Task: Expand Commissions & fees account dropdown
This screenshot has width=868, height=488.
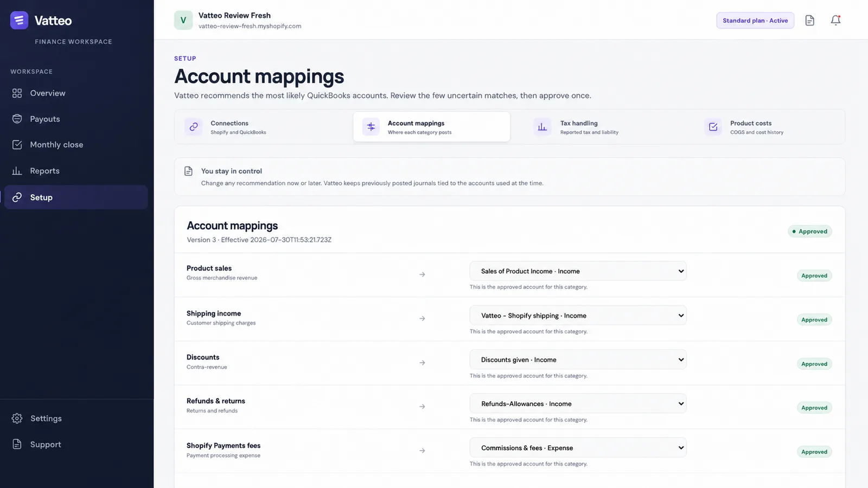Action: pyautogui.click(x=578, y=448)
